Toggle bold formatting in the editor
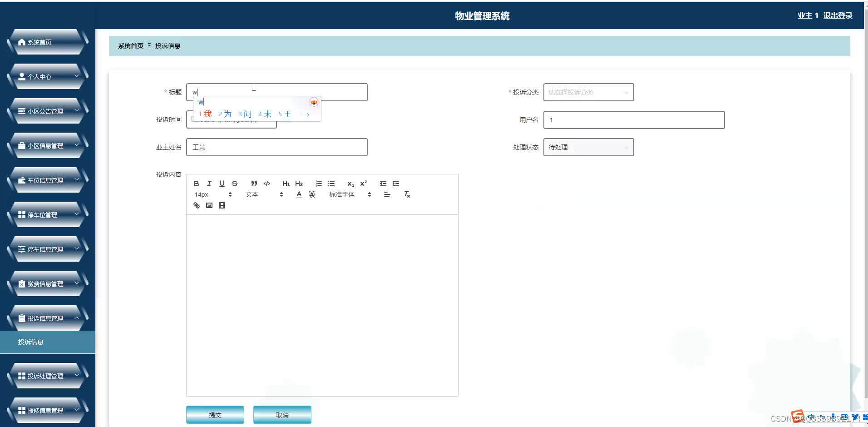This screenshot has width=868, height=427. pyautogui.click(x=196, y=184)
